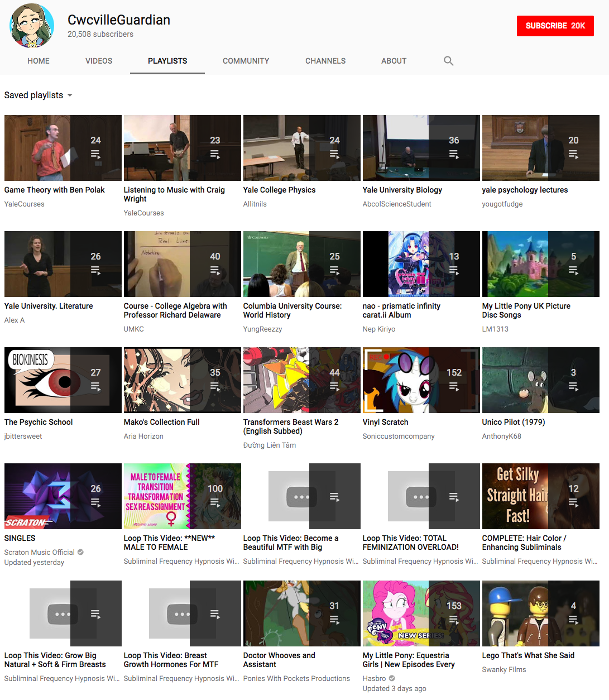609x700 pixels.
Task: Click playlist icon on Vinyl Scratch thumbnail
Action: (x=454, y=387)
